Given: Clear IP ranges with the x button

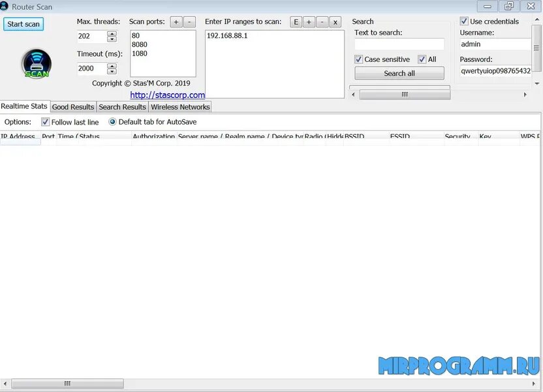Looking at the screenshot, I should pos(335,22).
